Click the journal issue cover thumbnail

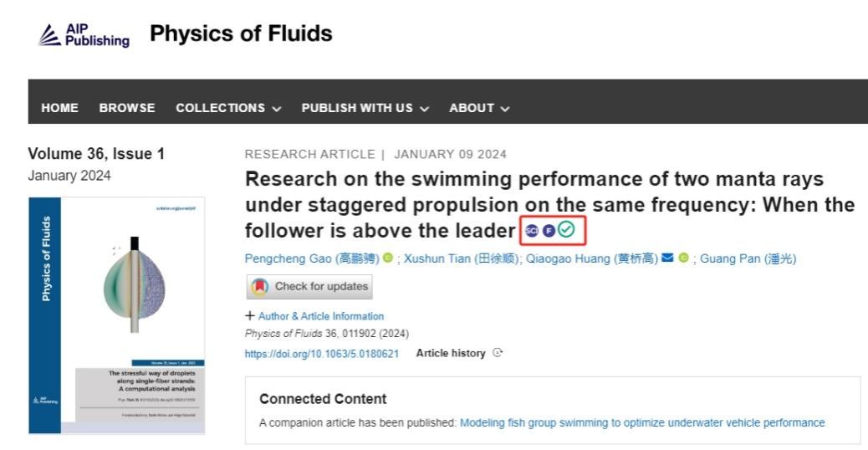(x=116, y=314)
